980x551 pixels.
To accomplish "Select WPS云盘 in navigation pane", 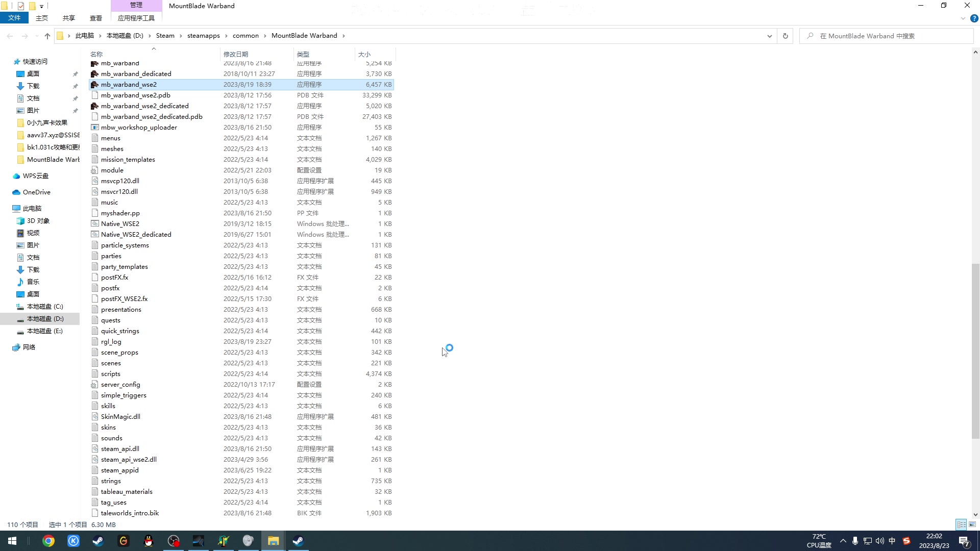I will click(x=35, y=176).
